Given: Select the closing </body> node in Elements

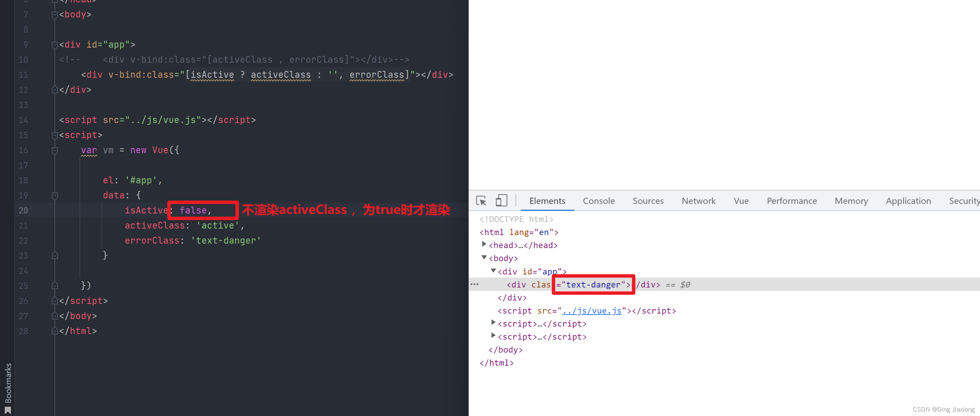Looking at the screenshot, I should tap(506, 350).
